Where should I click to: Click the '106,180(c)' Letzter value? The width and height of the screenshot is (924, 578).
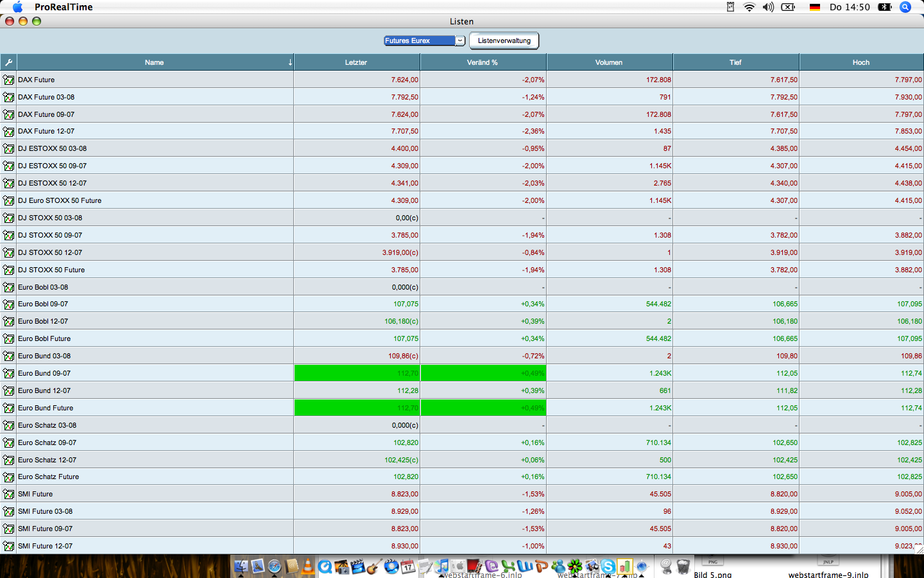tap(402, 322)
